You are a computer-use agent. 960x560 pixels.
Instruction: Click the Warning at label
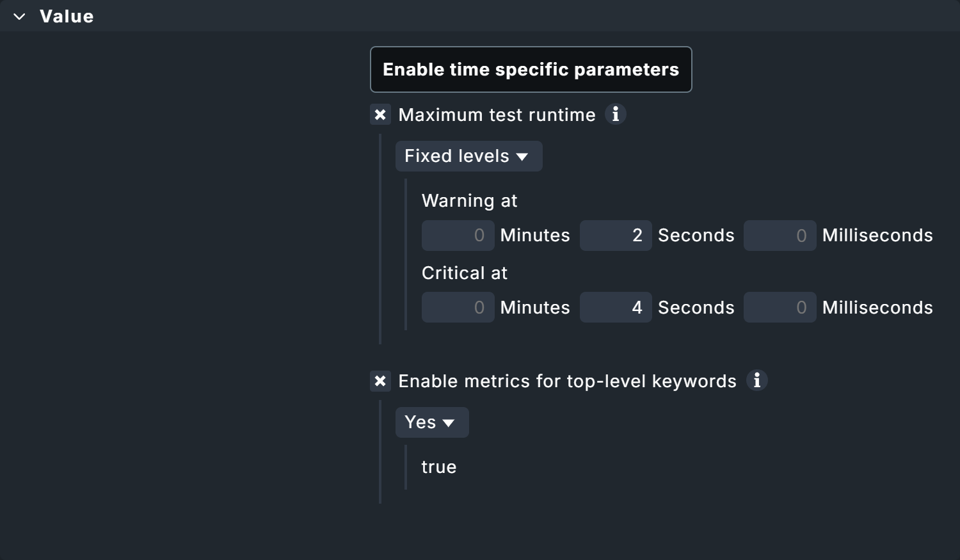[x=469, y=201]
